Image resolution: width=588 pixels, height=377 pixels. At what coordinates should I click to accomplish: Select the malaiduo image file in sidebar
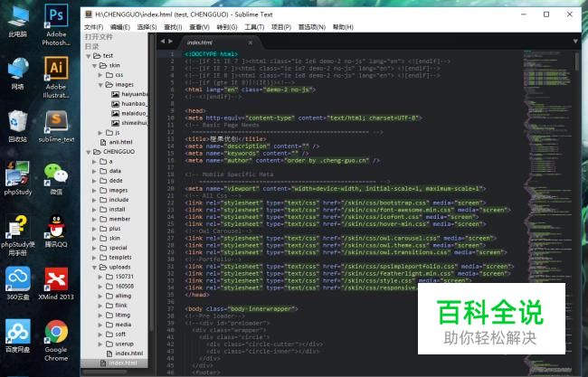pyautogui.click(x=129, y=113)
